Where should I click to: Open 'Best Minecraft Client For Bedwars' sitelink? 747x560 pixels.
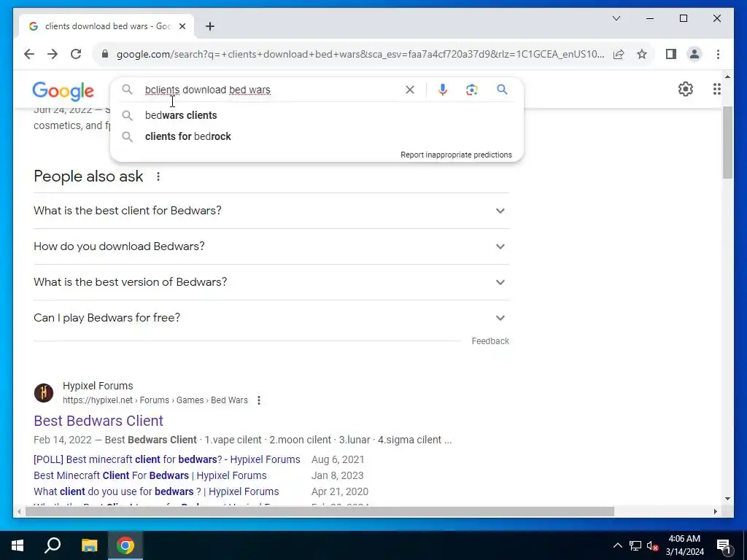click(150, 475)
